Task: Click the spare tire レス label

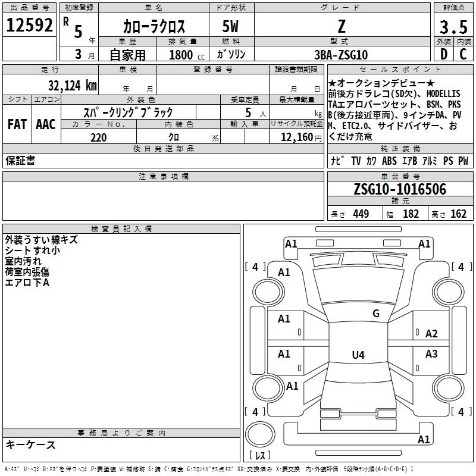Action: 260,455
